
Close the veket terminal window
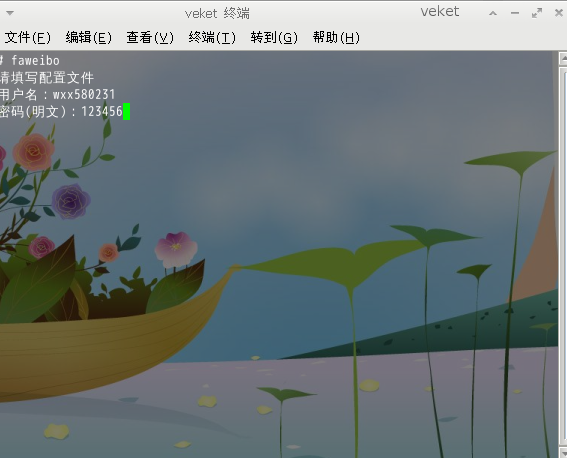pos(559,13)
